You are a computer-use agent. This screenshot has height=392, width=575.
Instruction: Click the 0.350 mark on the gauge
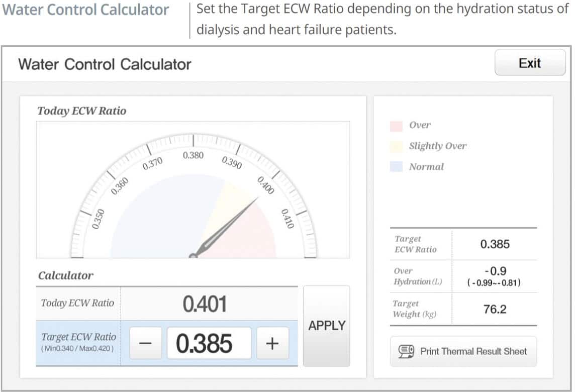99,219
